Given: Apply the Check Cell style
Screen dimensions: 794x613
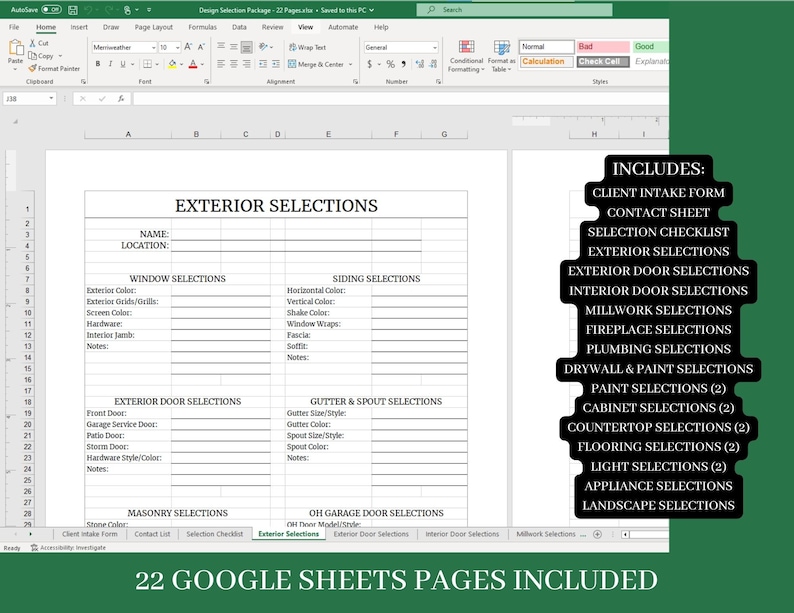Looking at the screenshot, I should click(x=603, y=61).
